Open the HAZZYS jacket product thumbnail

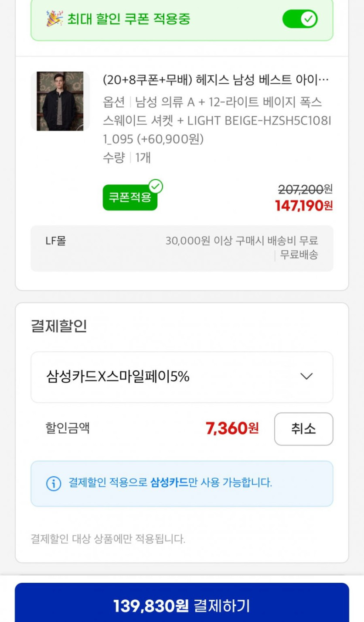click(x=60, y=101)
